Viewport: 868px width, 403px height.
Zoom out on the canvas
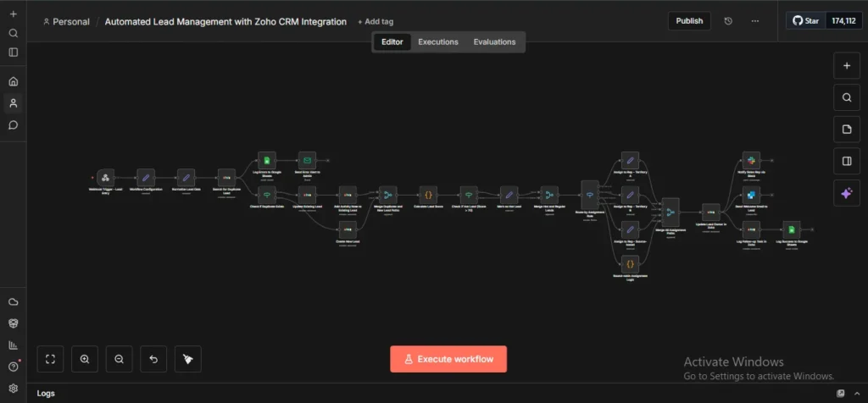[x=119, y=359]
